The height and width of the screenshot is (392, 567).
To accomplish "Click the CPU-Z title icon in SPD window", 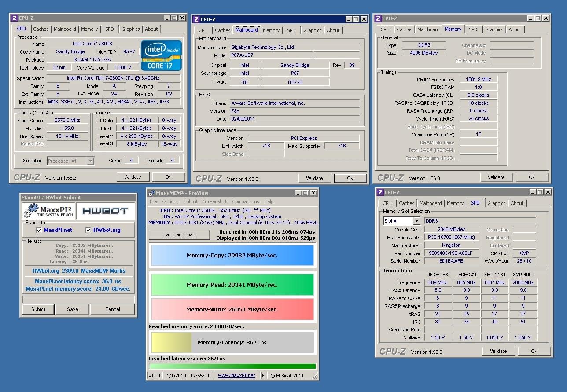I will (x=379, y=192).
